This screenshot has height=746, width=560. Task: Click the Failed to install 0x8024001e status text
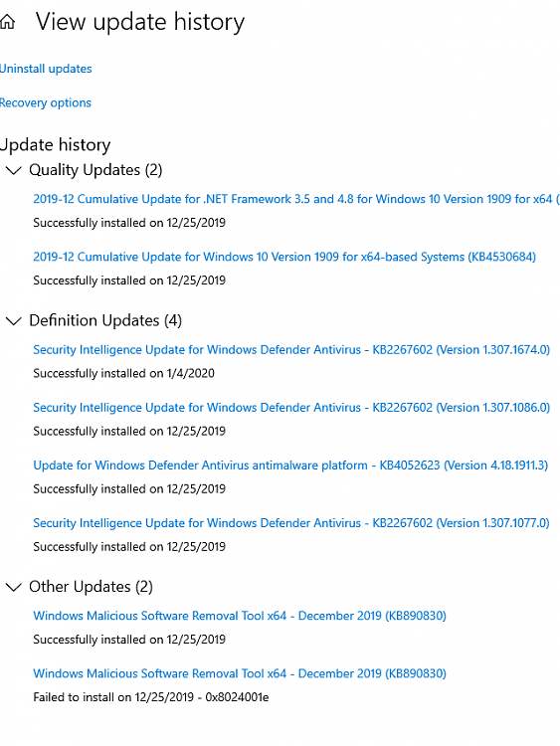click(x=151, y=697)
